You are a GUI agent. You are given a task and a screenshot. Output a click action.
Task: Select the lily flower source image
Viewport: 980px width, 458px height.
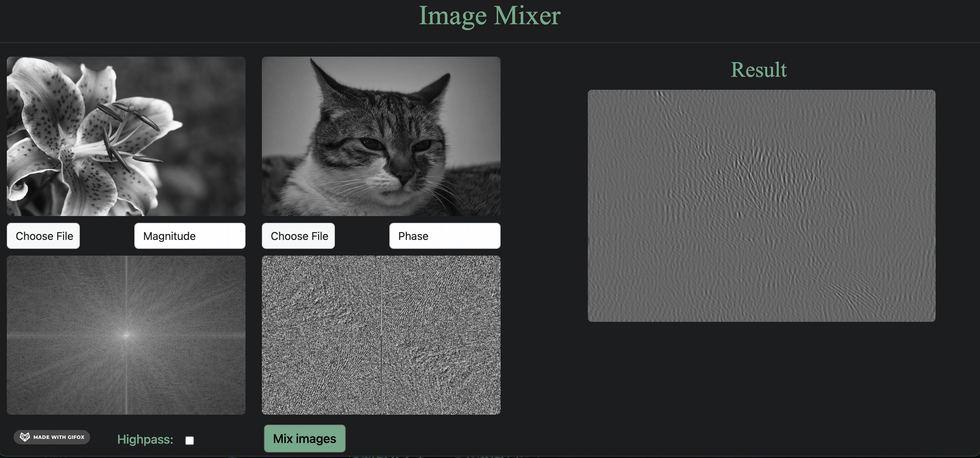126,136
